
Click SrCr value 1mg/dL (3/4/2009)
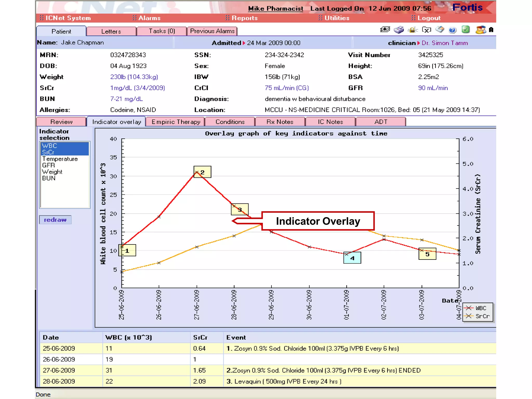138,88
